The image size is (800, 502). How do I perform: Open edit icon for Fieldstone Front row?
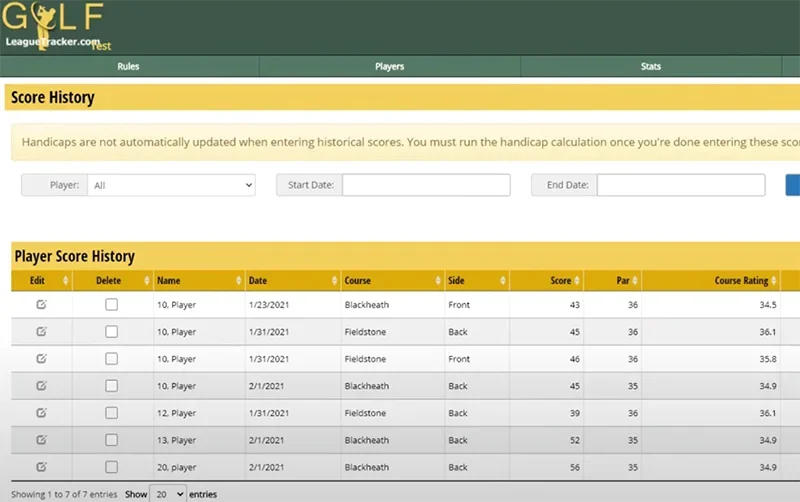point(41,358)
